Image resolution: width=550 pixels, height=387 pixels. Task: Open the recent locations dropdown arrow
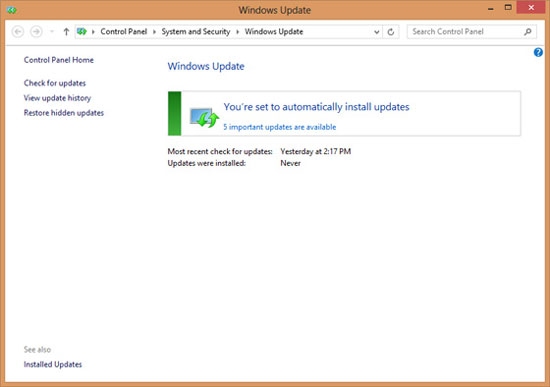[52, 32]
